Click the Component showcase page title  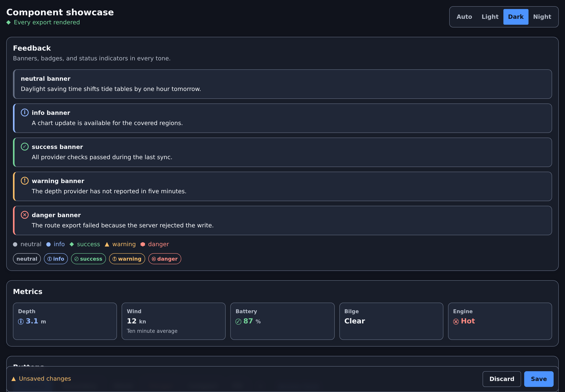pos(60,12)
